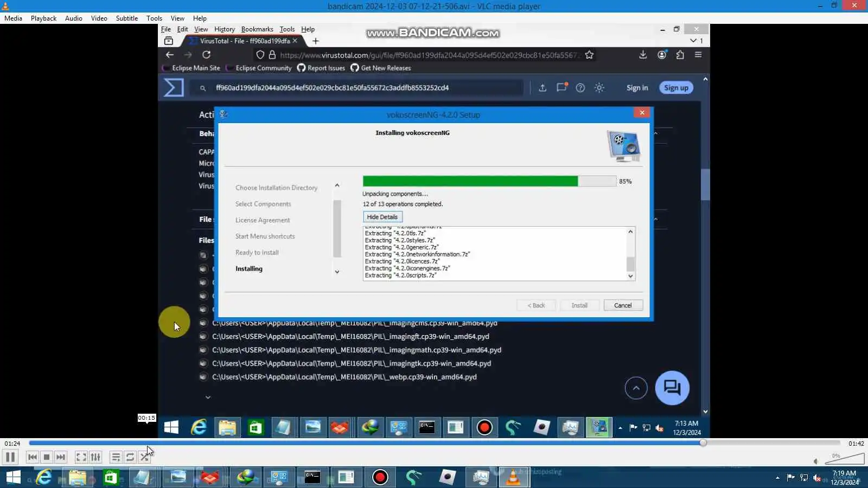Open the VirusTotal help question icon
Image resolution: width=868 pixels, height=488 pixels.
(580, 88)
